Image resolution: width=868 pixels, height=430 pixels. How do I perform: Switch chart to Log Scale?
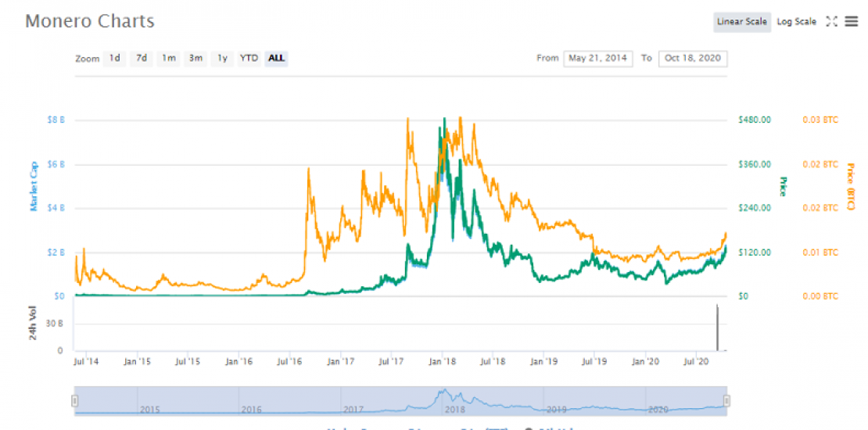pyautogui.click(x=796, y=22)
